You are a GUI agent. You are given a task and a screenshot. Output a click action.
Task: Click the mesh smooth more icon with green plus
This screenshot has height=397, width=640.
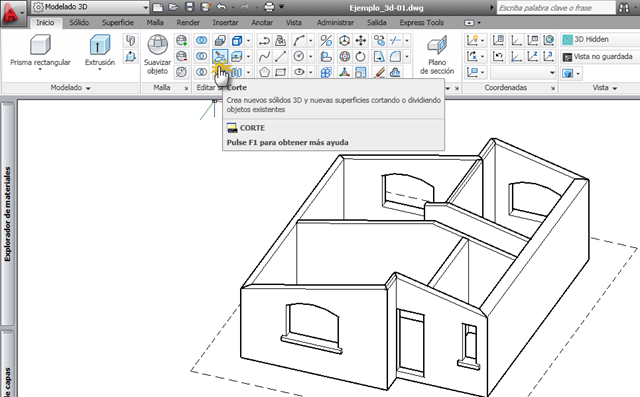(182, 40)
